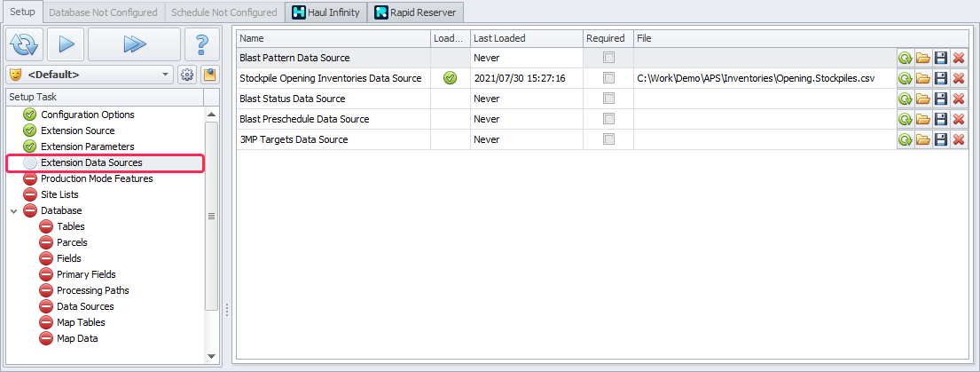Sort by the Last Loaded column header
The image size is (980, 372).
(x=527, y=38)
